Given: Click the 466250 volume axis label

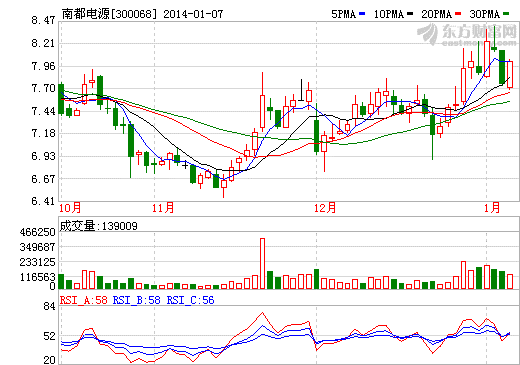Looking at the screenshot, I should click(38, 232).
